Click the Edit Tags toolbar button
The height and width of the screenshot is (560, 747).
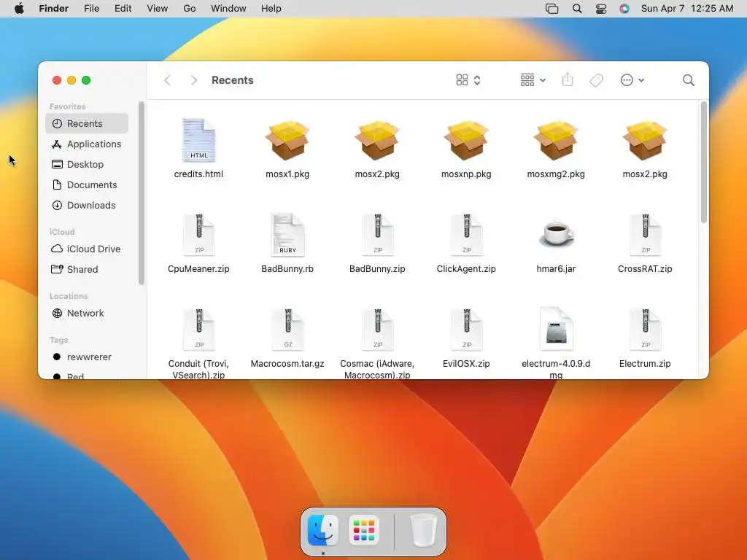click(597, 80)
